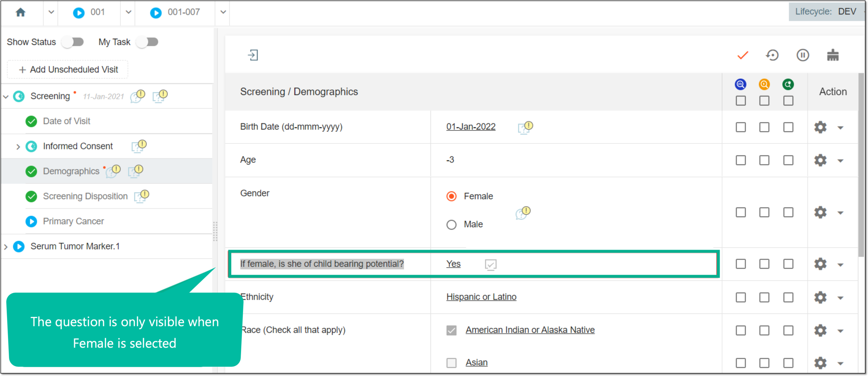868x376 pixels.
Task: Check header checkbox under orange query icon
Action: (x=764, y=101)
